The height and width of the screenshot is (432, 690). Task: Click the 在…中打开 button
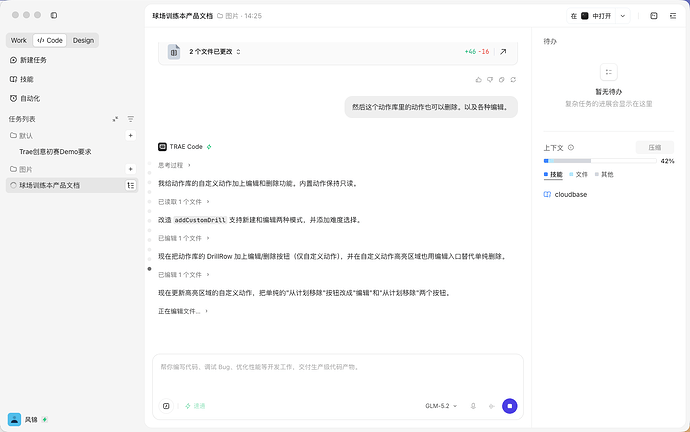coord(591,16)
